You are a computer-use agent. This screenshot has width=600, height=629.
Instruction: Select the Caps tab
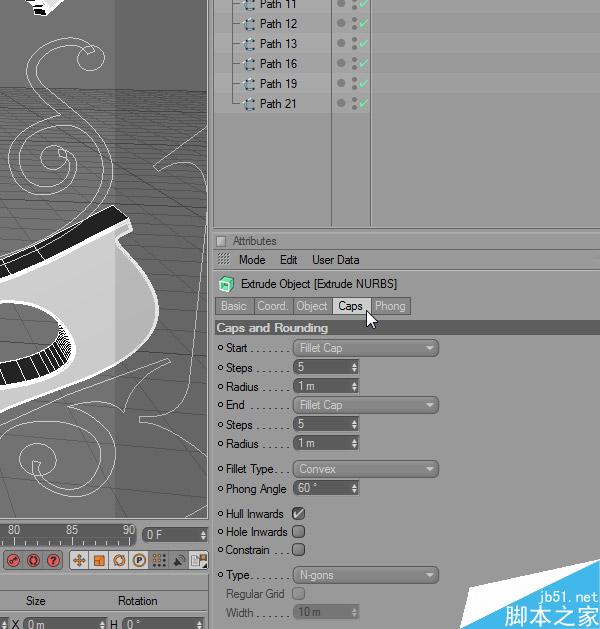[x=351, y=306]
